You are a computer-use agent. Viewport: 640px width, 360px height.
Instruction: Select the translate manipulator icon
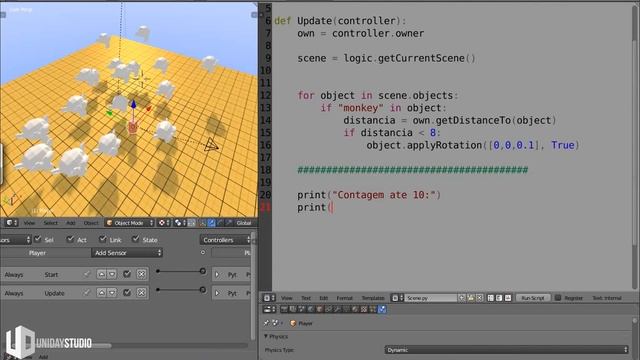coord(211,223)
